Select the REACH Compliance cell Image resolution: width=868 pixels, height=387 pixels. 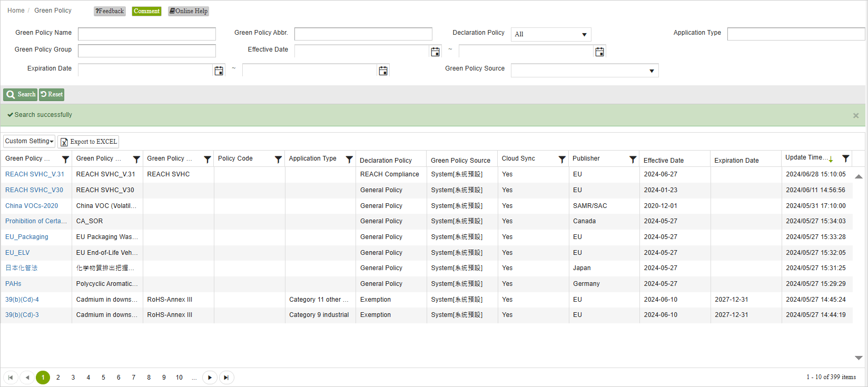(391, 174)
